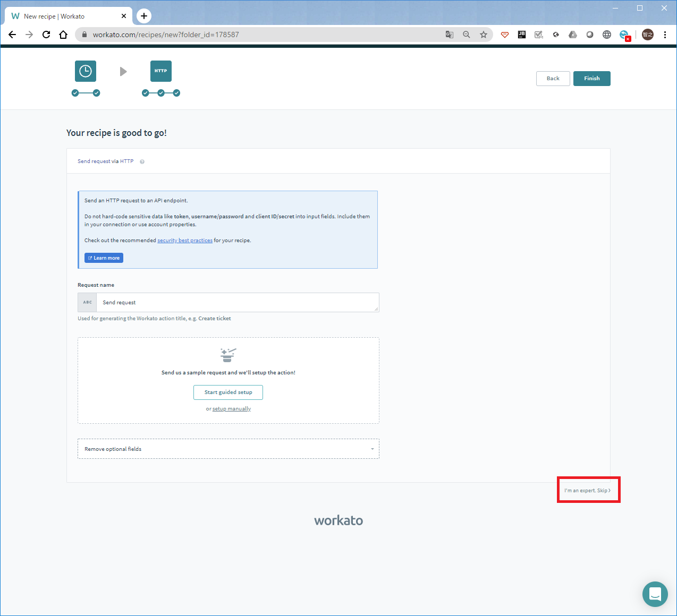Click the Learn more button
Screen dimensions: 677x616
click(104, 258)
